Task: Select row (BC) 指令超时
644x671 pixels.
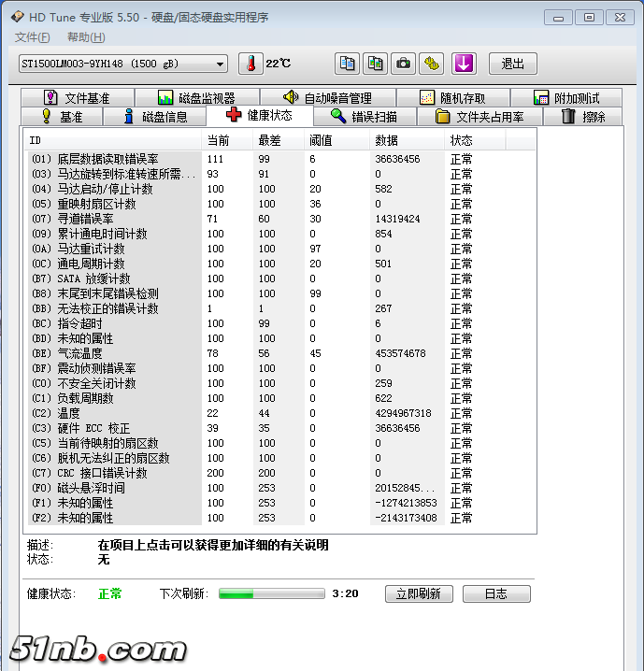Action: pos(279,324)
